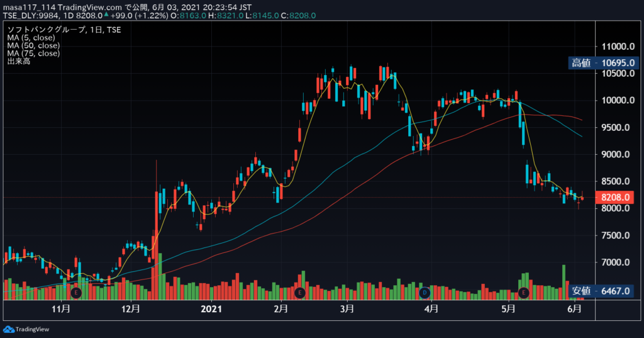
Task: Click the masa117_114 publisher text in header
Action: point(29,8)
